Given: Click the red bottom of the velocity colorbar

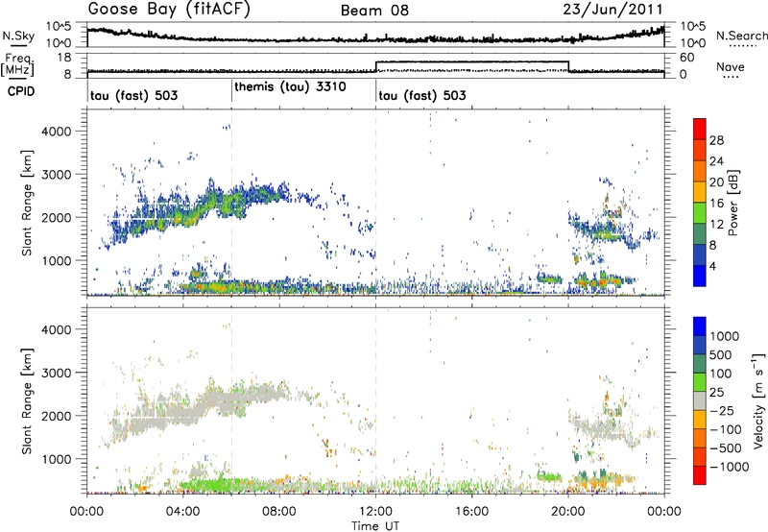Looking at the screenshot, I should coord(700,475).
